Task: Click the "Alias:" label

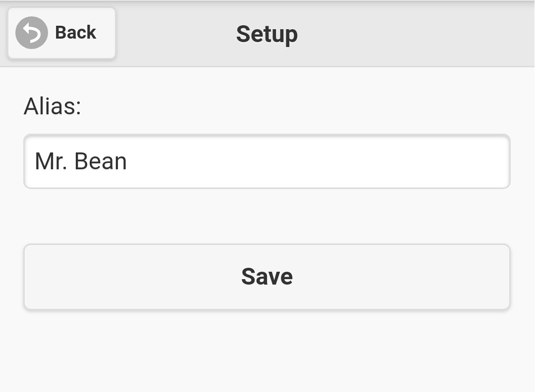Action: 52,106
